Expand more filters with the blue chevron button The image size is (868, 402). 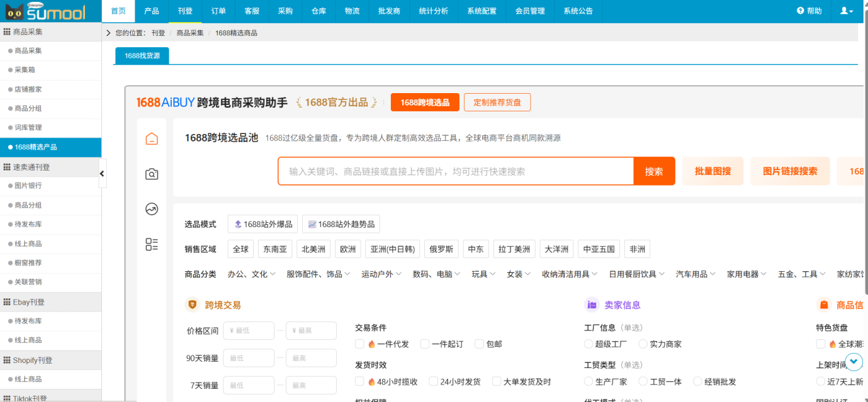point(854,362)
